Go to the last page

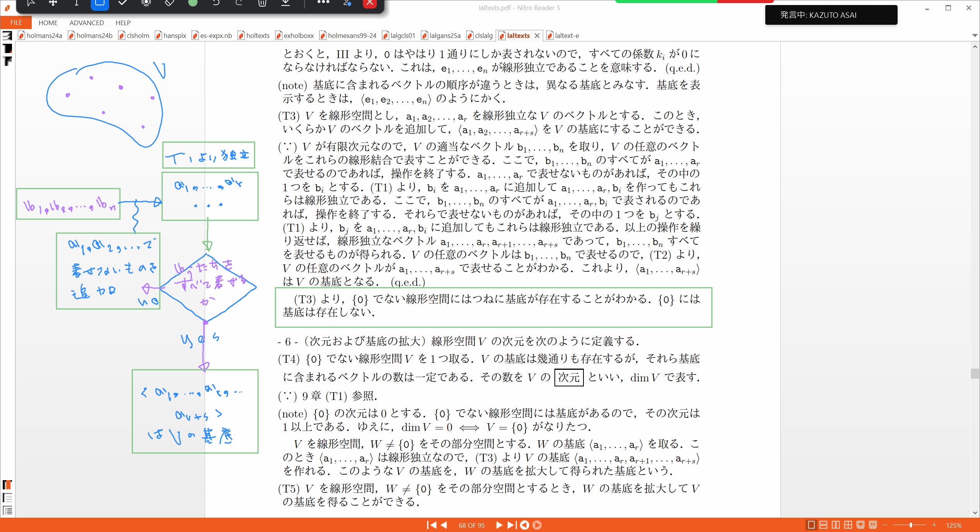511,525
